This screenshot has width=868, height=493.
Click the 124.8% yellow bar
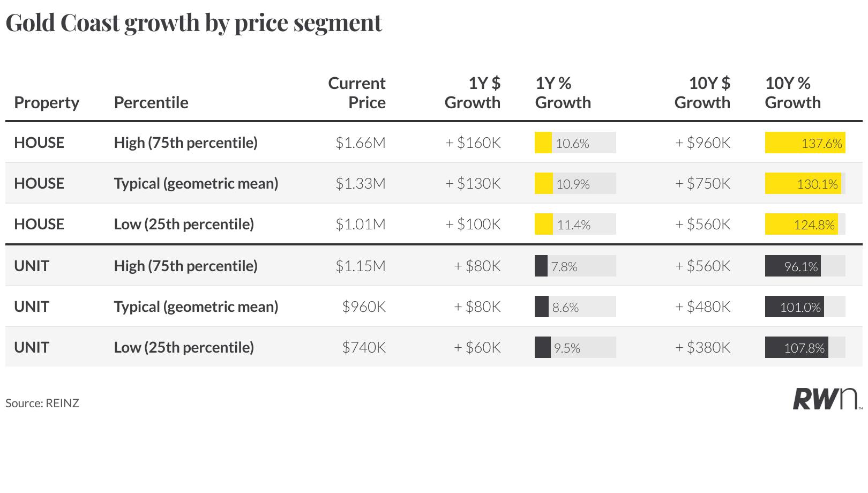802,225
